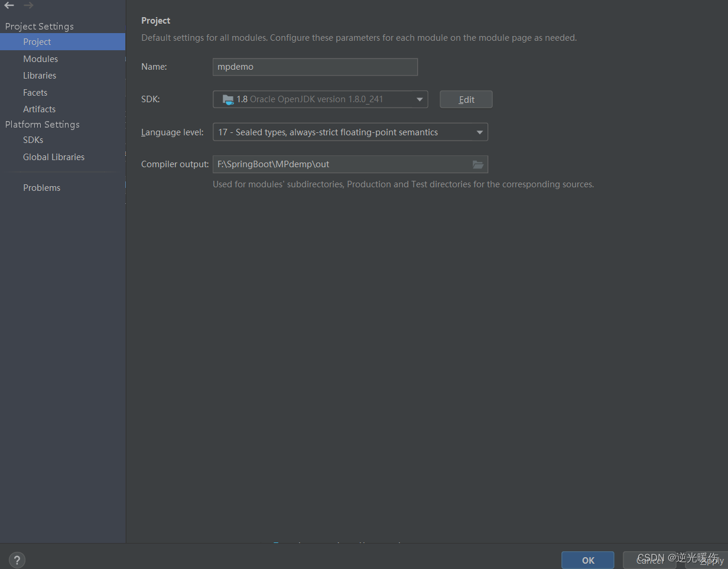728x569 pixels.
Task: Click the Cancel button
Action: (649, 560)
